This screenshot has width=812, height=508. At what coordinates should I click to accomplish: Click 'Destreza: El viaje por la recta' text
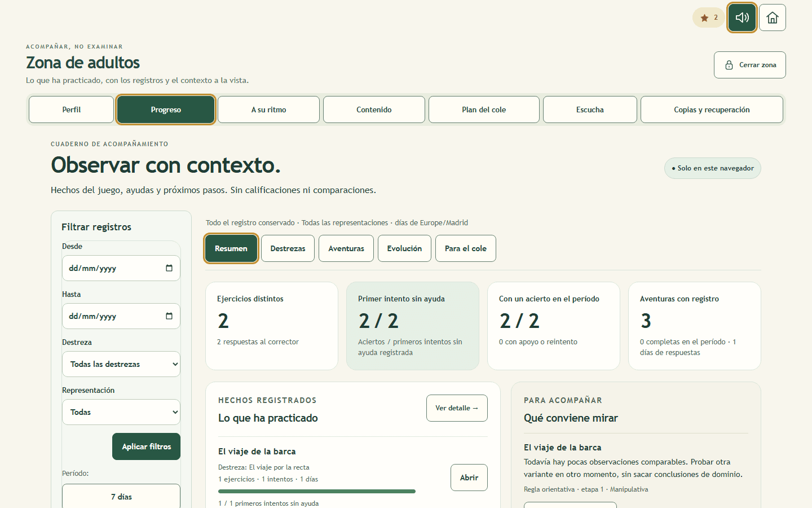point(263,467)
